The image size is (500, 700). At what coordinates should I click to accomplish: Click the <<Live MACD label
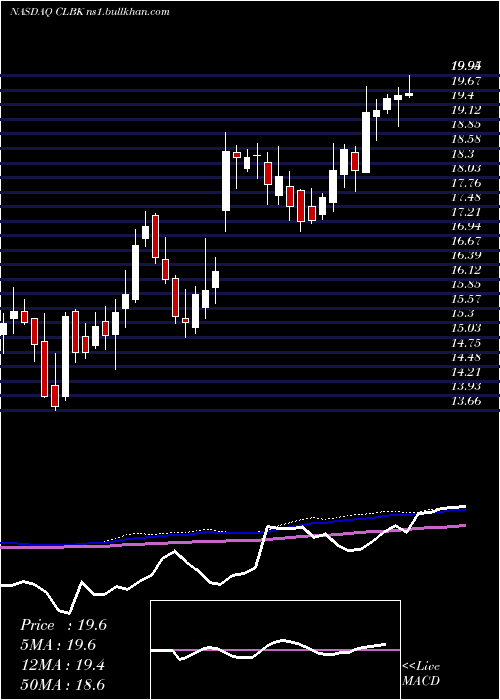pyautogui.click(x=421, y=674)
